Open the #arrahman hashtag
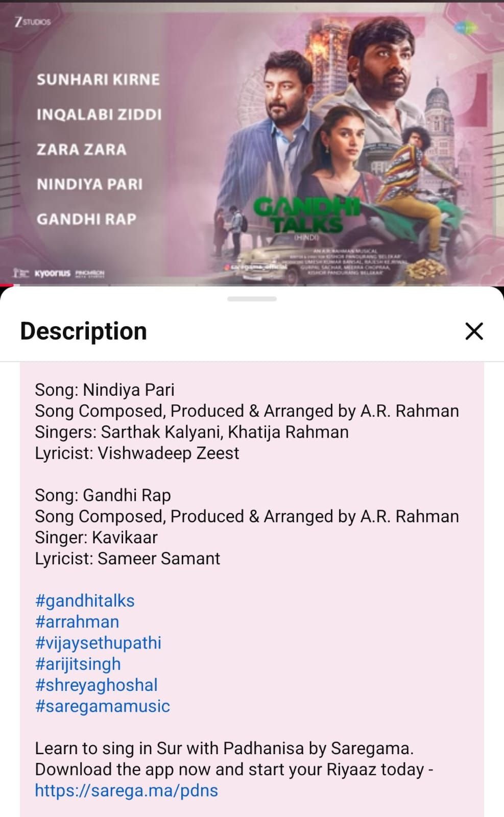The width and height of the screenshot is (504, 817). [x=77, y=621]
